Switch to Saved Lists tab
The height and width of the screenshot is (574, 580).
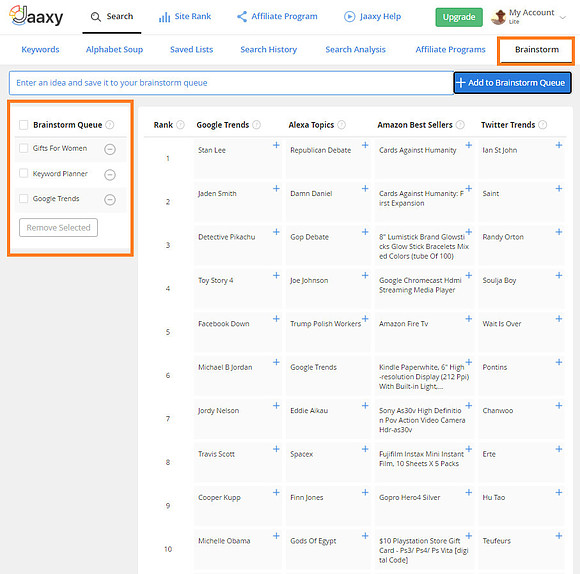(x=192, y=50)
